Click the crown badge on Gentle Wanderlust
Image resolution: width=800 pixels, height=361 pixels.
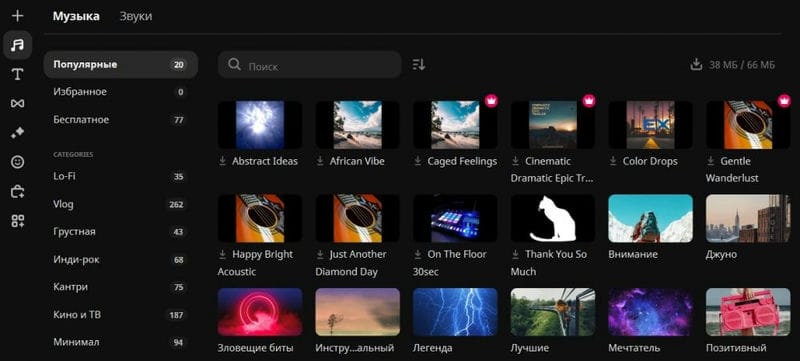click(784, 101)
